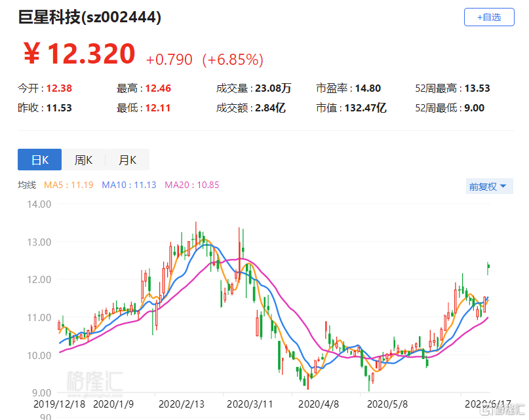Click the 2020/1/9 date axis label
This screenshot has width=529, height=420.
[113, 404]
